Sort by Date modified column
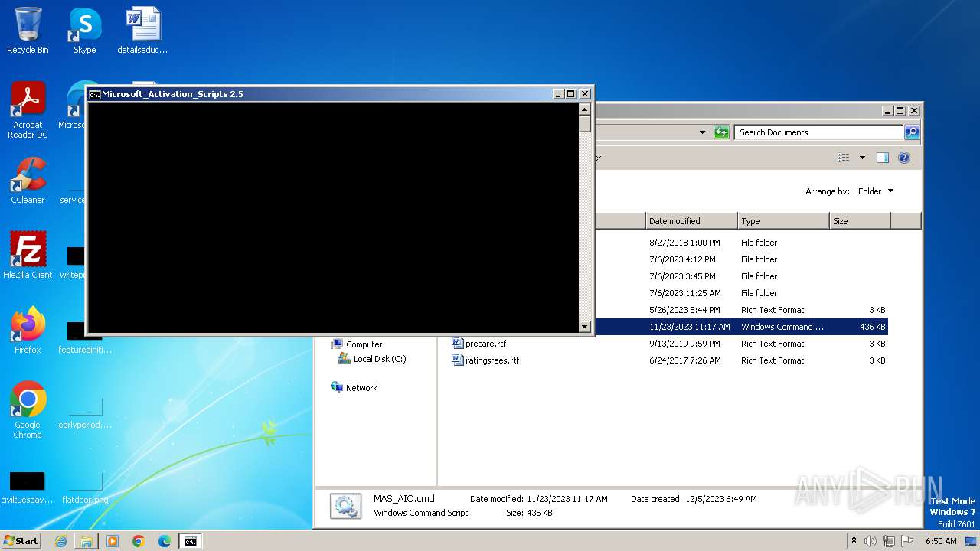Image resolution: width=980 pixels, height=551 pixels. (691, 221)
